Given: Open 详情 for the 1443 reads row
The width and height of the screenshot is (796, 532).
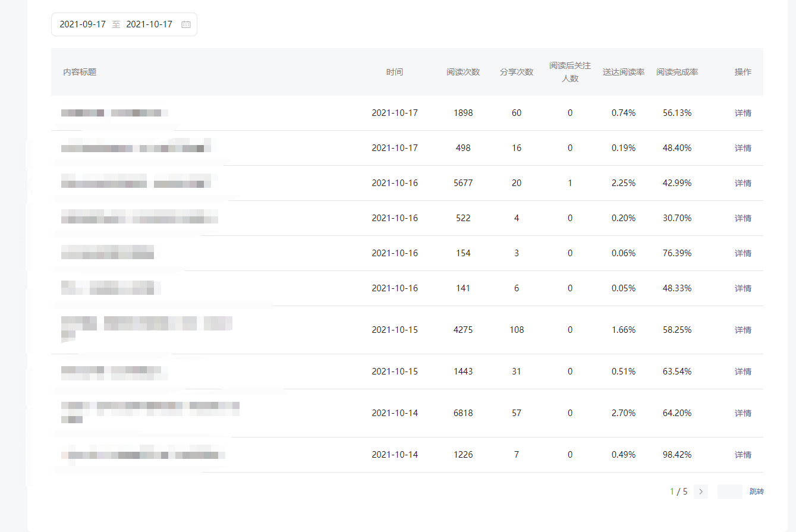Looking at the screenshot, I should click(x=742, y=372).
